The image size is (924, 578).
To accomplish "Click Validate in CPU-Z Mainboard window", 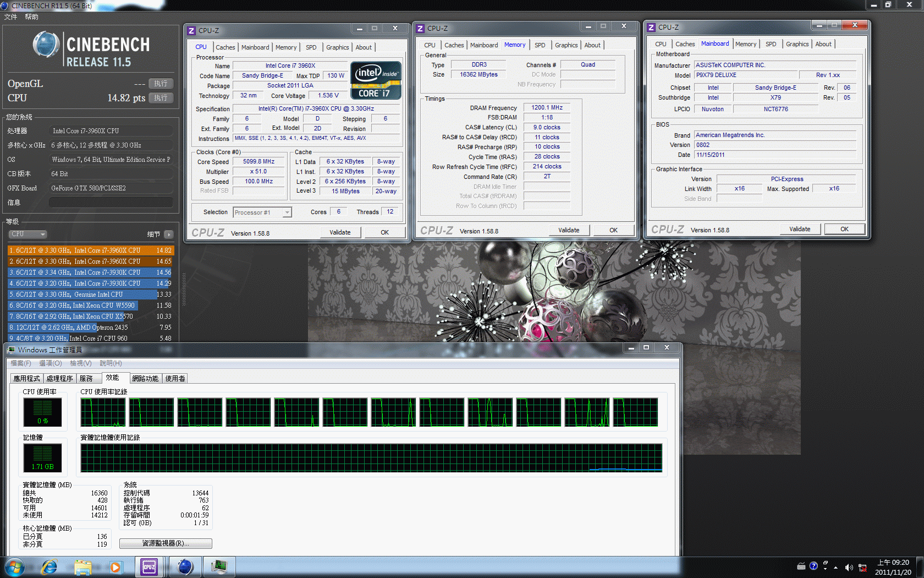I will [x=800, y=229].
